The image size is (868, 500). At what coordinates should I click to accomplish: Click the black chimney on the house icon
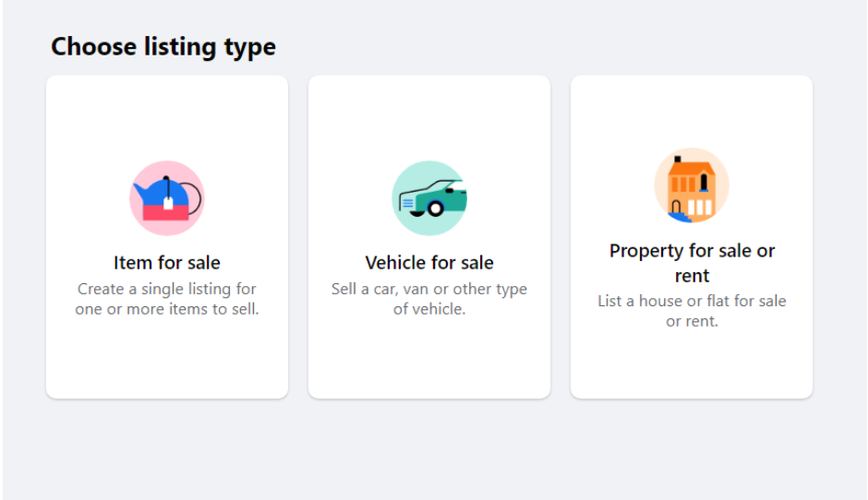click(678, 160)
